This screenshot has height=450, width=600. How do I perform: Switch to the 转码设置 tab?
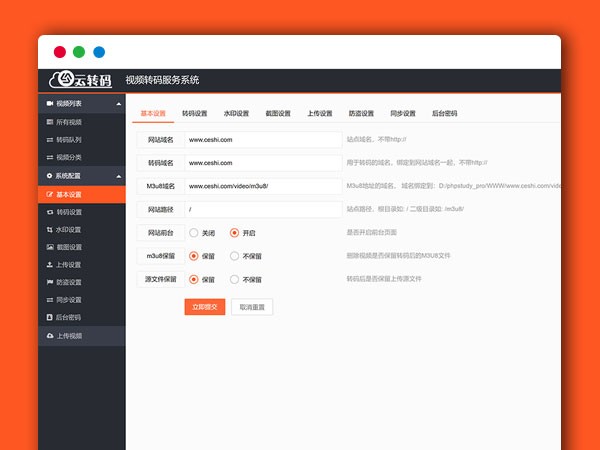(x=194, y=113)
